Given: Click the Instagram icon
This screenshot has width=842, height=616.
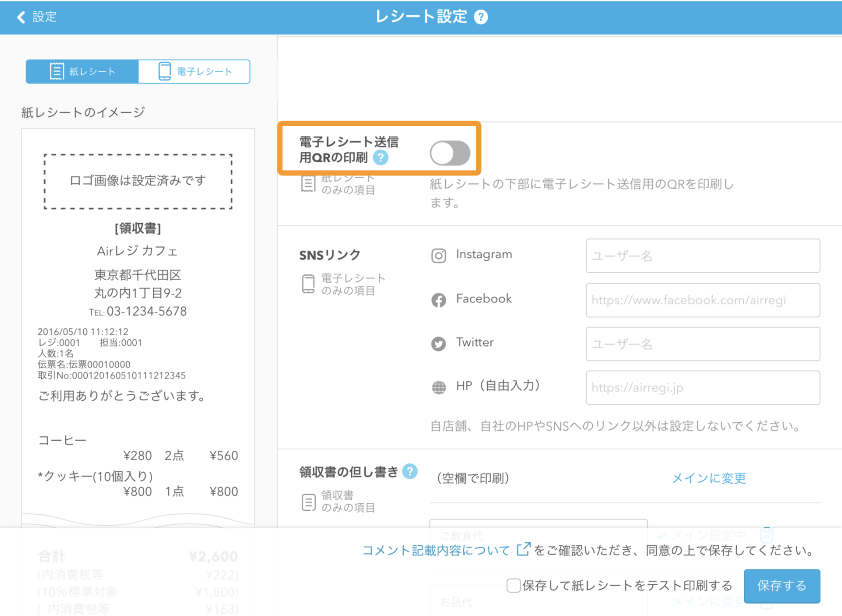Looking at the screenshot, I should pyautogui.click(x=439, y=256).
